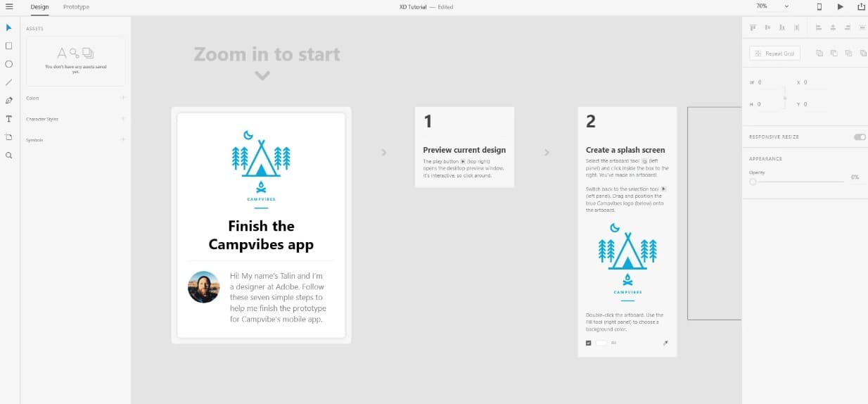Apply Exclude Overlap boolean operation
Screen dimensions: 868x404
(x=862, y=53)
